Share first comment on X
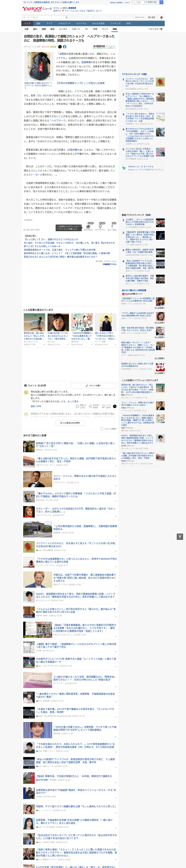This screenshot has height=868, width=186. tap(114, 406)
